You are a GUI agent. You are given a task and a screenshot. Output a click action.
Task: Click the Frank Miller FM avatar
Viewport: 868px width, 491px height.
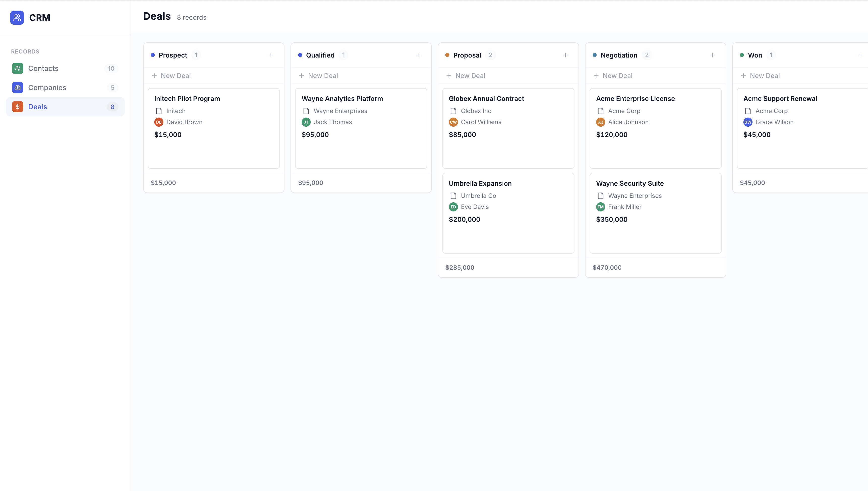[600, 207]
